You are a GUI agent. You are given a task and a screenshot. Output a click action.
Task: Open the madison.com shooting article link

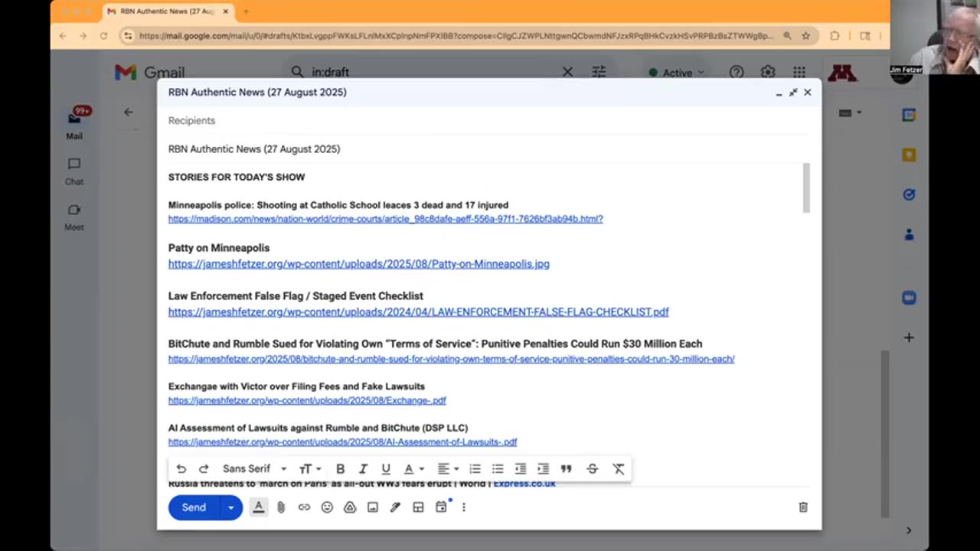point(386,219)
